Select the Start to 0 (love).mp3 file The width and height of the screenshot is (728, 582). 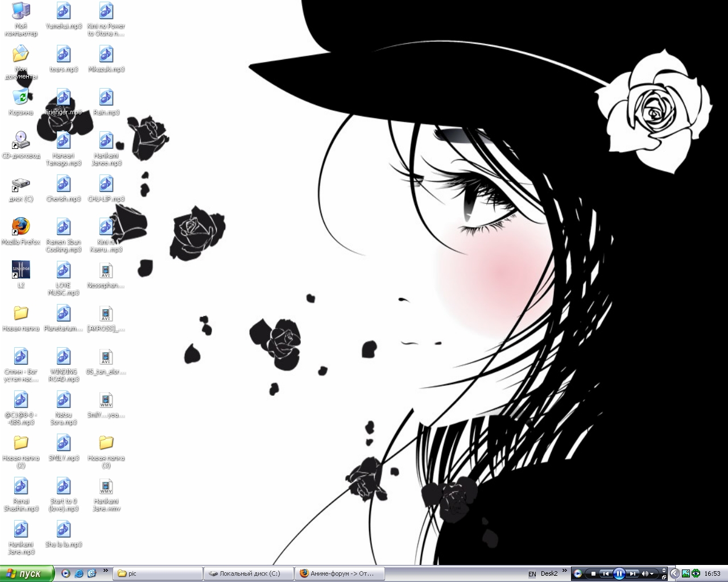point(64,494)
